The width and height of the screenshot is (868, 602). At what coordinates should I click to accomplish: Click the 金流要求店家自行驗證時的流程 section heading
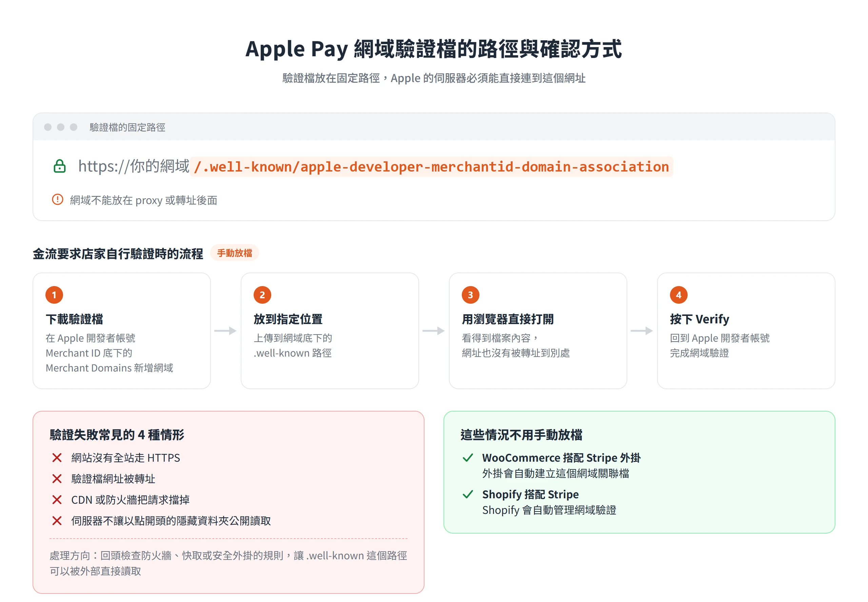pos(118,254)
